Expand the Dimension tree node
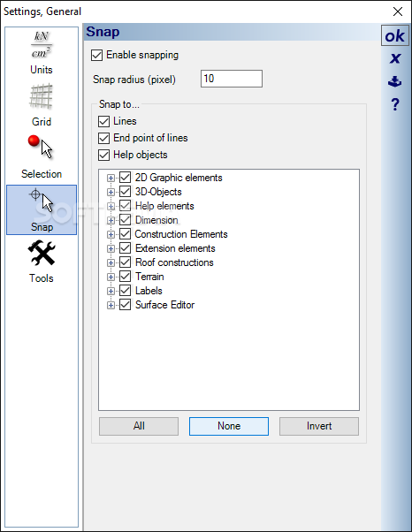This screenshot has height=532, width=412. coord(111,221)
